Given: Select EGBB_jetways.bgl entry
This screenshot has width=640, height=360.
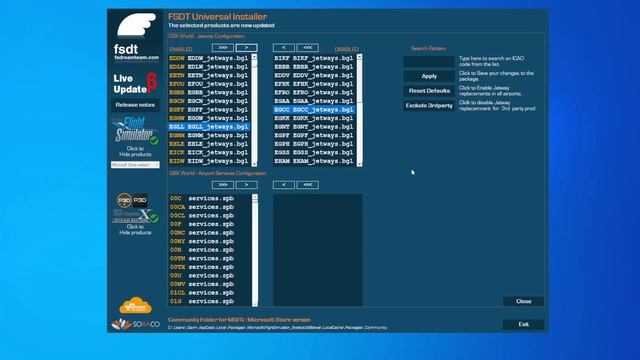Looking at the screenshot, I should point(209,92).
